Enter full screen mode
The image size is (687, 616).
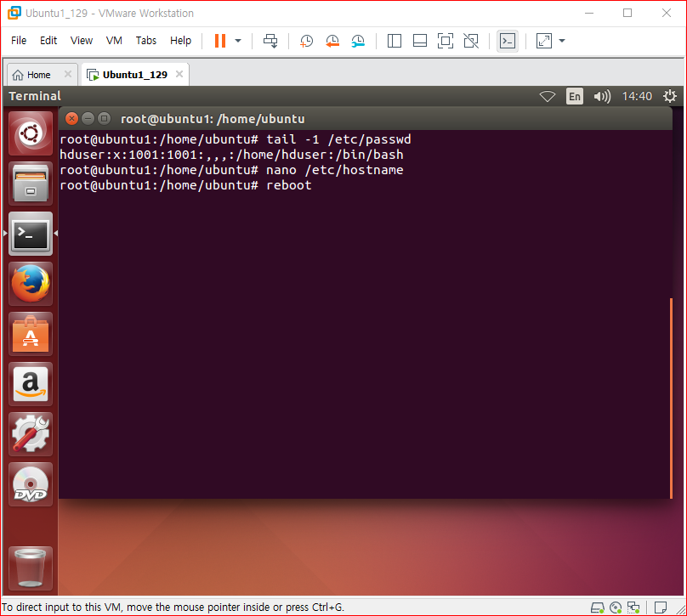tap(446, 41)
